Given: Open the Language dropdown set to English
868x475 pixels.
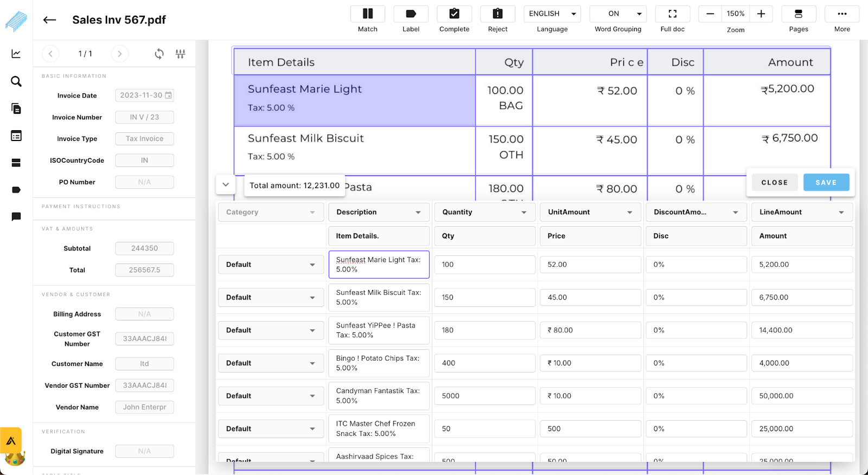Looking at the screenshot, I should (552, 14).
